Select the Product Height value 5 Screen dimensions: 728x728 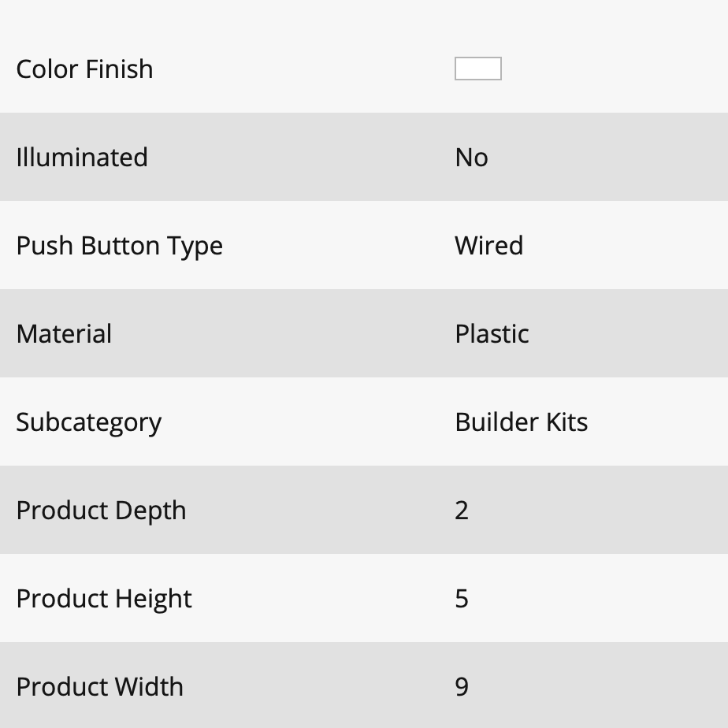tap(462, 599)
